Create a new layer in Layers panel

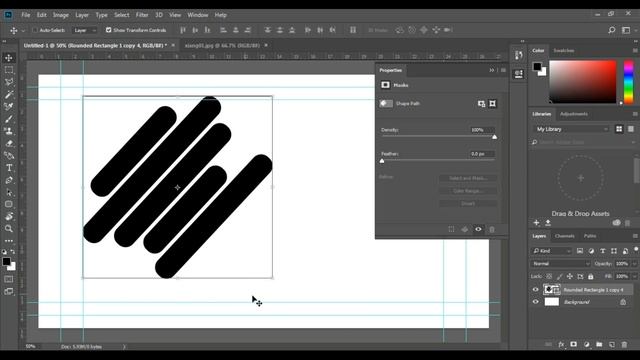tap(611, 344)
